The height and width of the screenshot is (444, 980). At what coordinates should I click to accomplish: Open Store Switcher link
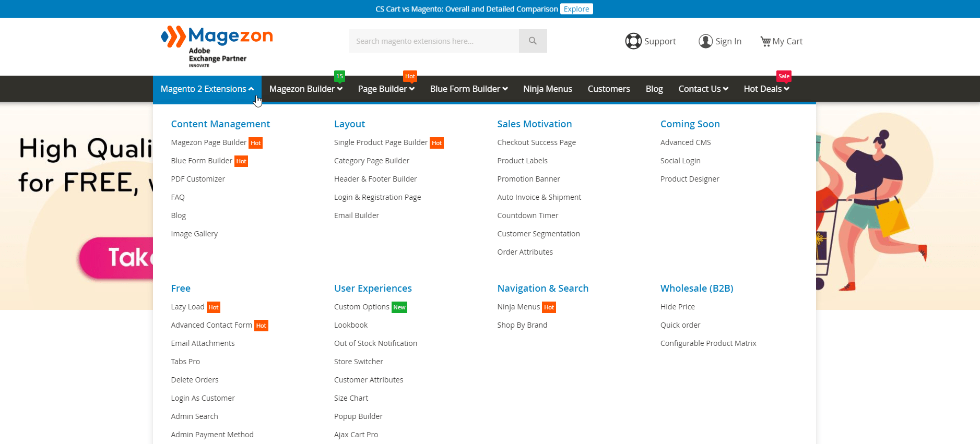pyautogui.click(x=359, y=362)
